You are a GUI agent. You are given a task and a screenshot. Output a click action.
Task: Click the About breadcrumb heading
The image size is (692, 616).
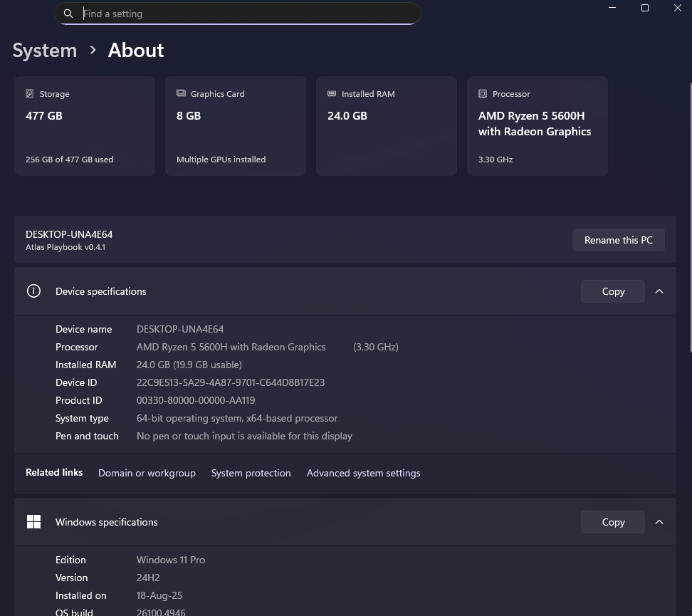136,51
